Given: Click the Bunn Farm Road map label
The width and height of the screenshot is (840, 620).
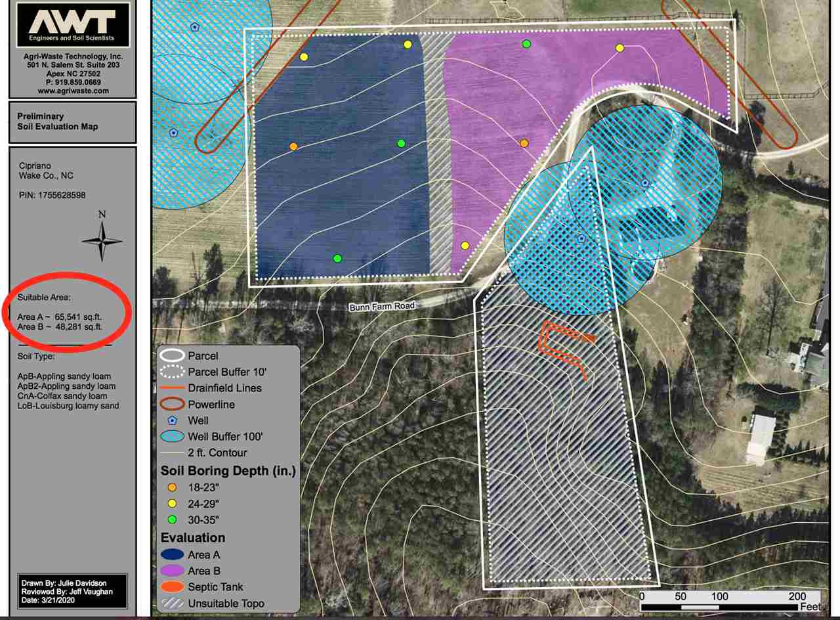Looking at the screenshot, I should click(382, 307).
